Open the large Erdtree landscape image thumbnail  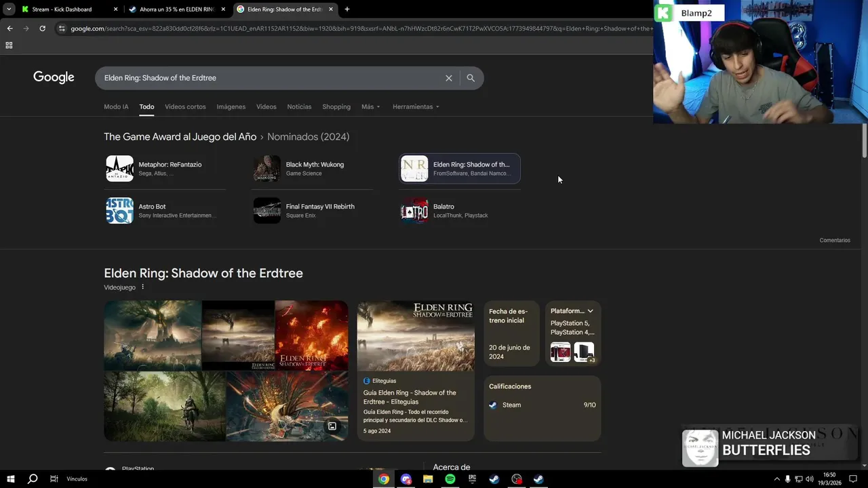tap(153, 335)
